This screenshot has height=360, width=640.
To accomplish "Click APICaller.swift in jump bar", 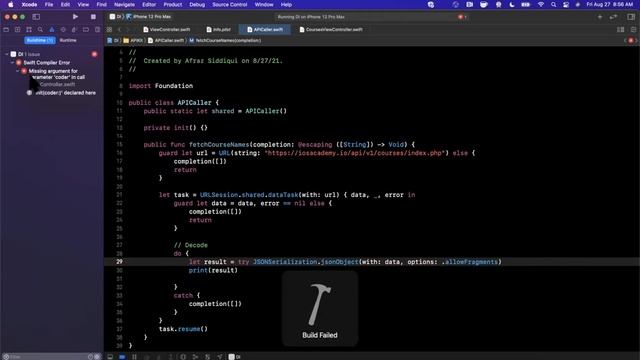I will (x=166, y=40).
